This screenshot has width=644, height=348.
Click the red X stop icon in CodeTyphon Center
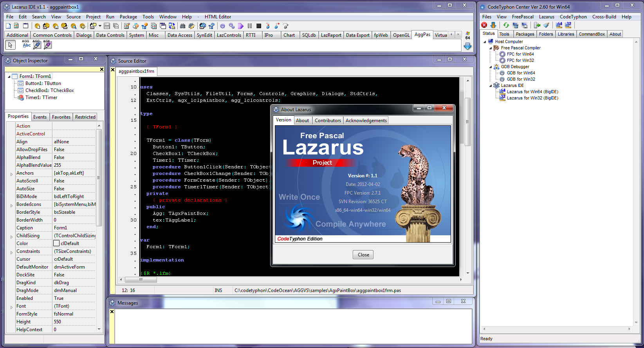tap(484, 25)
